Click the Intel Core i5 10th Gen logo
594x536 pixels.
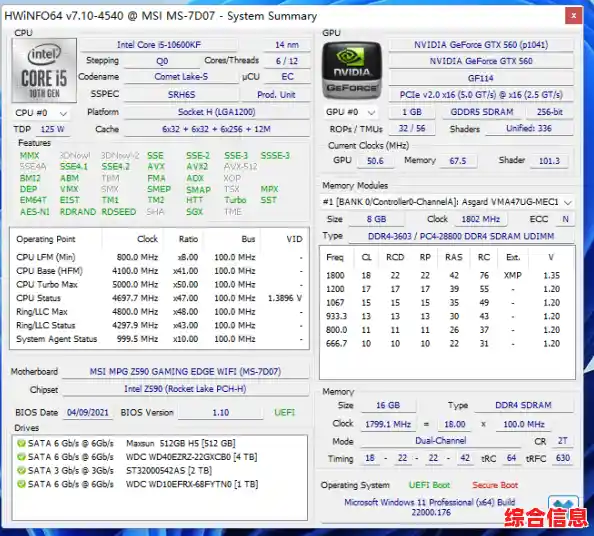[44, 71]
